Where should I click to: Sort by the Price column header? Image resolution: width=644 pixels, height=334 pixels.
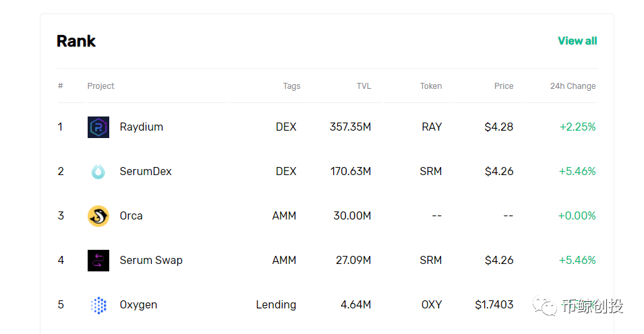click(503, 86)
